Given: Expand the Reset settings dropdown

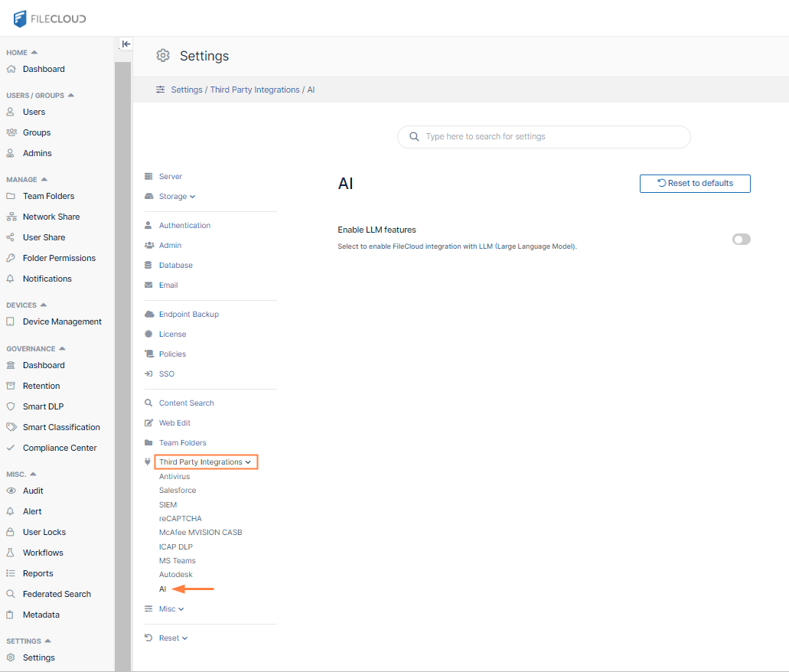Looking at the screenshot, I should pyautogui.click(x=173, y=638).
